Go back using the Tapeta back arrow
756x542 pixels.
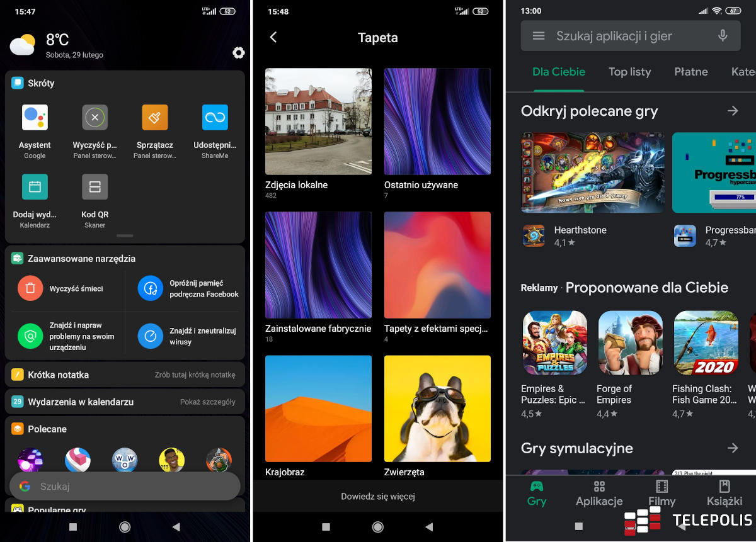(x=273, y=38)
